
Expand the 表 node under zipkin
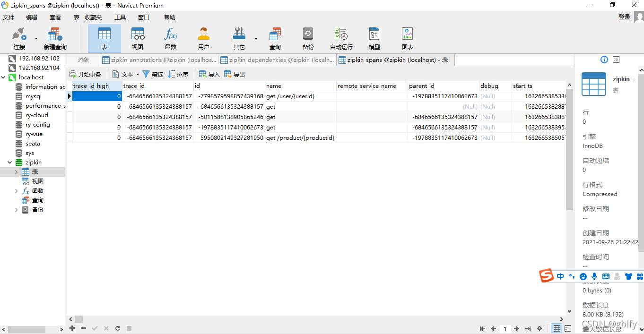coord(17,172)
